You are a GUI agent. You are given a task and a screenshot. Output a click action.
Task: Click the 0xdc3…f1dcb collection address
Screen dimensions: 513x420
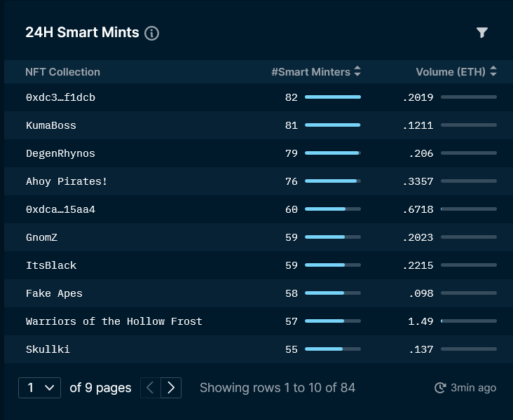point(60,97)
